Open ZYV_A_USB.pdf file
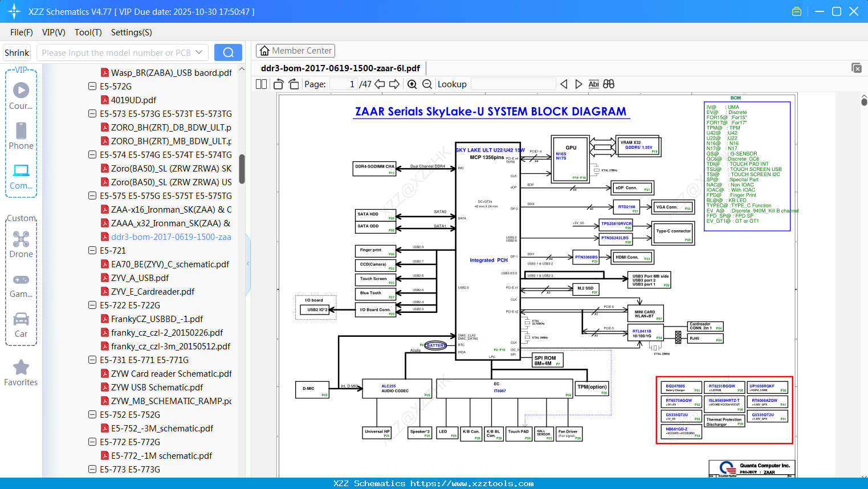The height and width of the screenshot is (489, 868). 140,278
